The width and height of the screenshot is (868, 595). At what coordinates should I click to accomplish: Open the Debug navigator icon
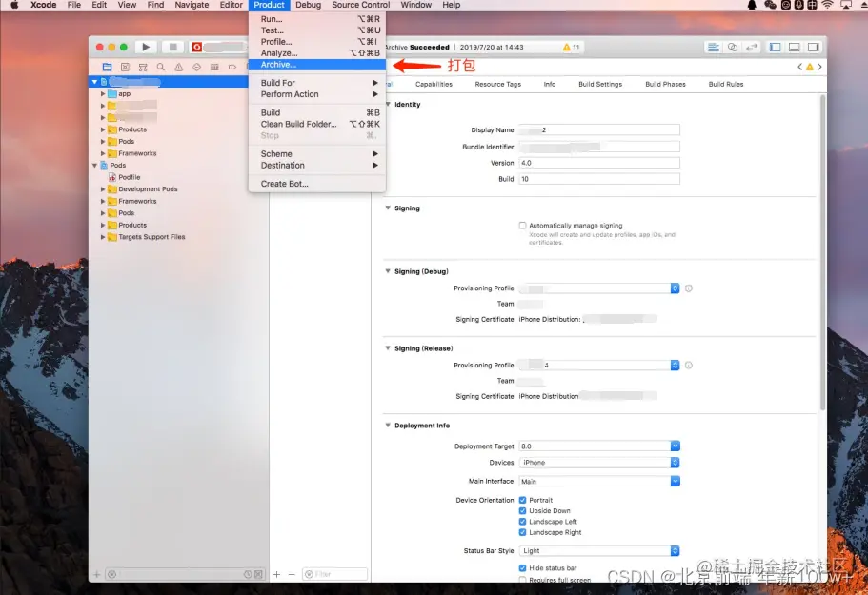pos(214,67)
